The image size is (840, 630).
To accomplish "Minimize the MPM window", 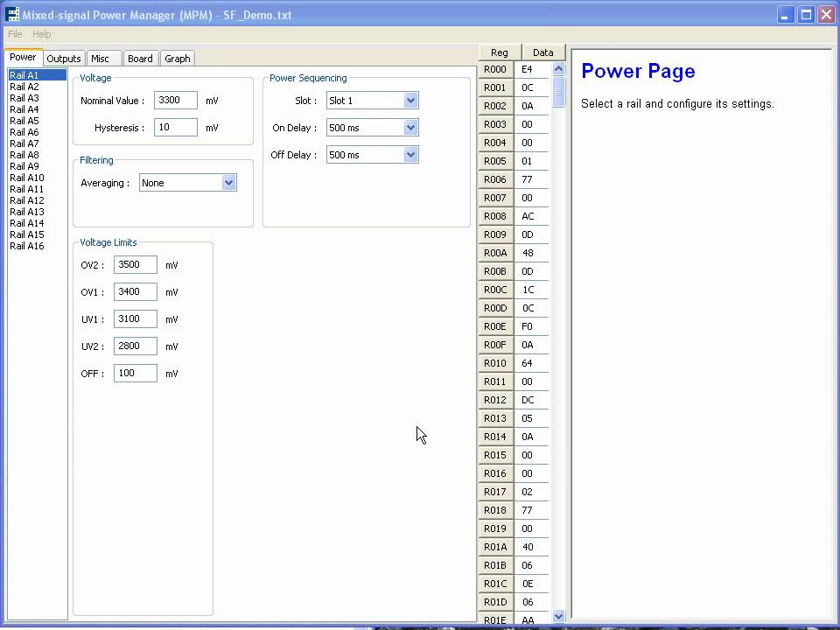I will [785, 15].
